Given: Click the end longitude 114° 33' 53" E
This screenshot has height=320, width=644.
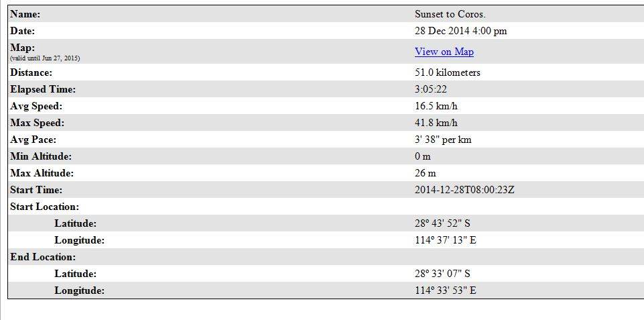Looking at the screenshot, I should 445,290.
